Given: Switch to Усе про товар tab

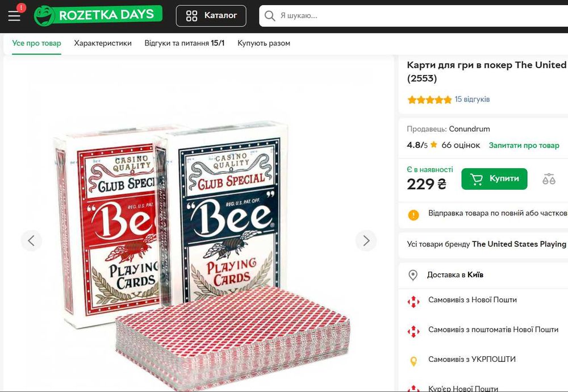Looking at the screenshot, I should coord(37,43).
